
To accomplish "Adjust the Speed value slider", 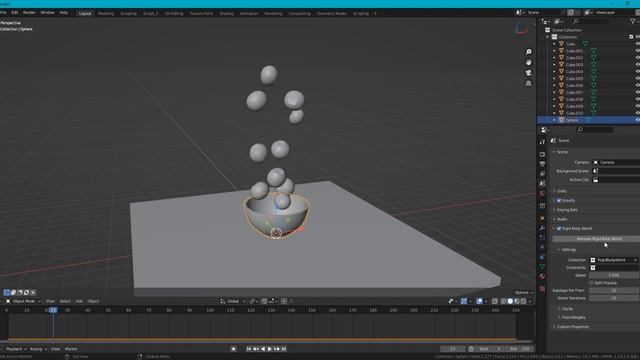I will (614, 275).
